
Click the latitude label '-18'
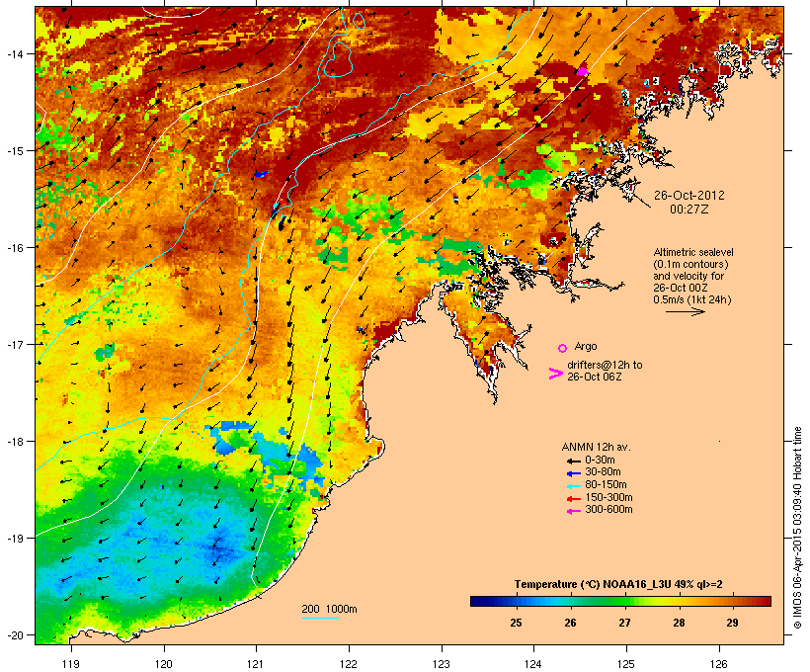(14, 442)
